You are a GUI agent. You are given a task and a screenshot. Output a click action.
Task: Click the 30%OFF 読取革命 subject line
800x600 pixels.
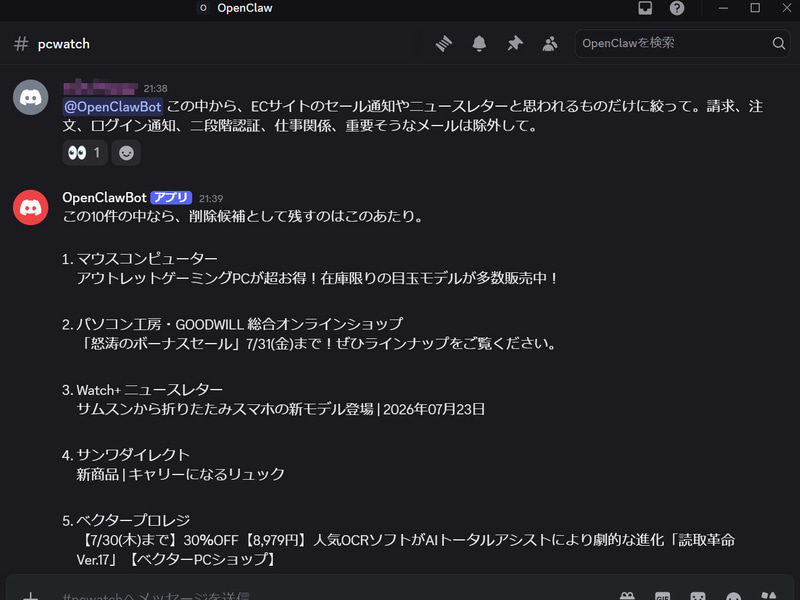tap(406, 549)
